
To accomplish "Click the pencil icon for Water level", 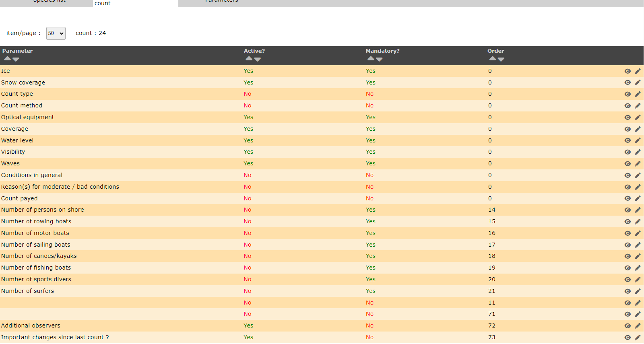I will click(x=638, y=140).
